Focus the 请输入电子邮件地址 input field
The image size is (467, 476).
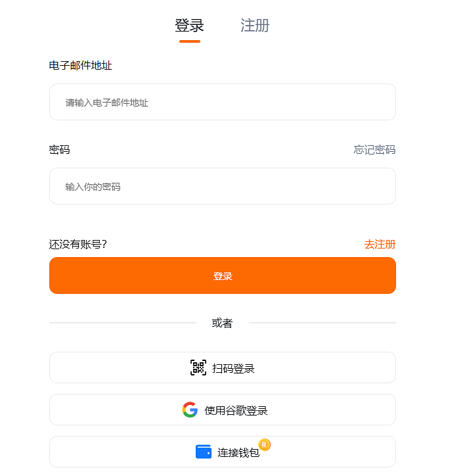222,103
